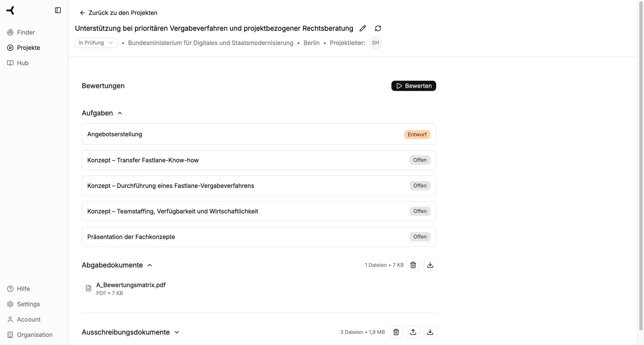Click the Entwurf status badge on Angebotserstellung
This screenshot has height=345, width=644.
pyautogui.click(x=417, y=134)
